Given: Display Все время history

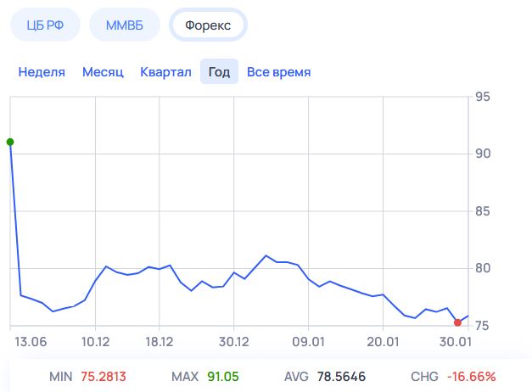Looking at the screenshot, I should pyautogui.click(x=278, y=72).
